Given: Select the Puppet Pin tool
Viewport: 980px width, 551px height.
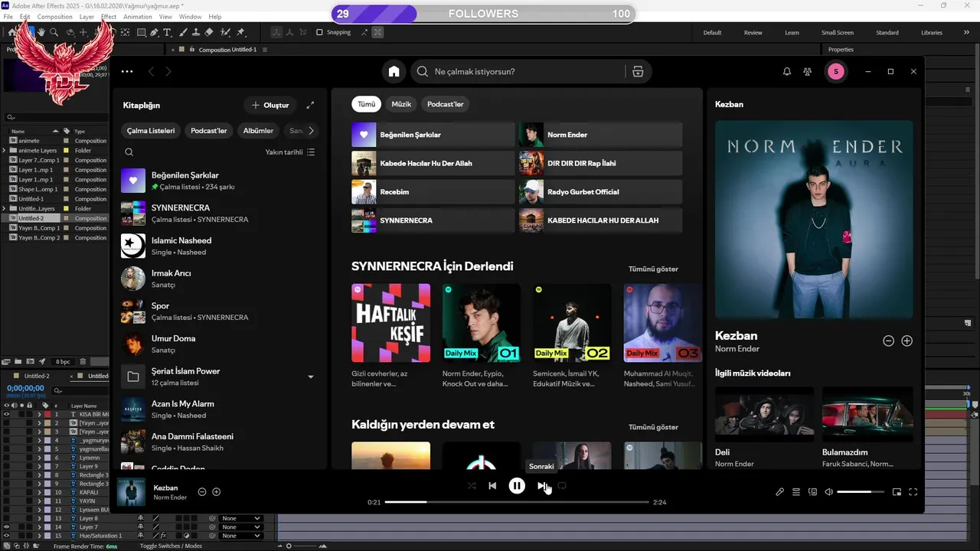Looking at the screenshot, I should 240,32.
